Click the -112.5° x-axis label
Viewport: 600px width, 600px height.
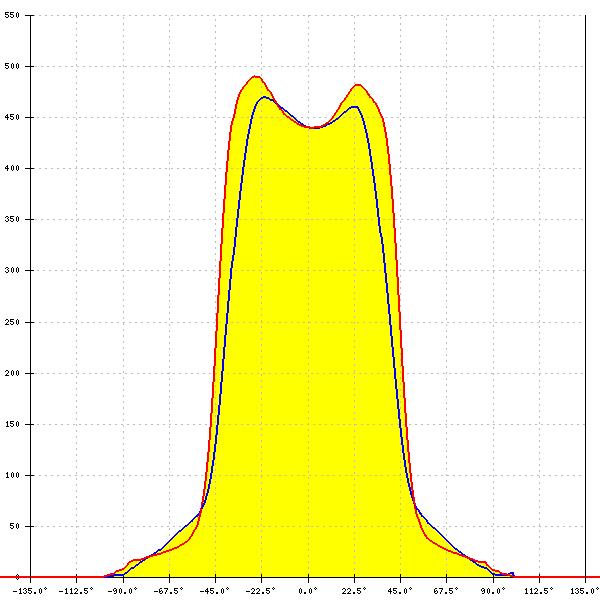point(76,591)
